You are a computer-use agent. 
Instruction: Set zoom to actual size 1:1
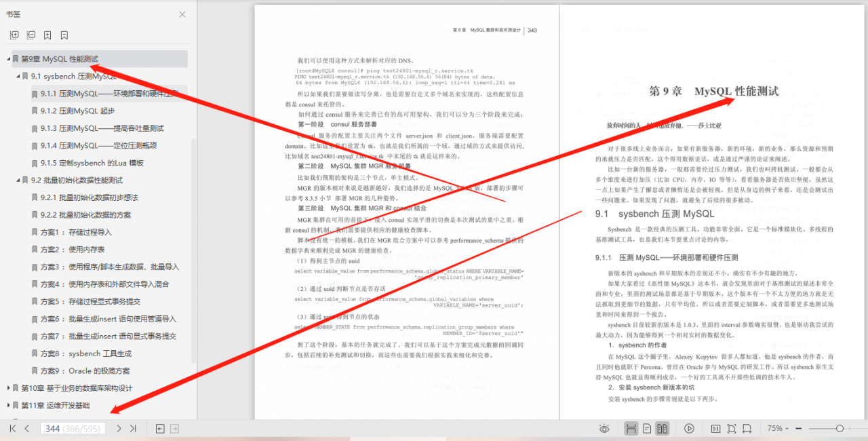pyautogui.click(x=715, y=428)
